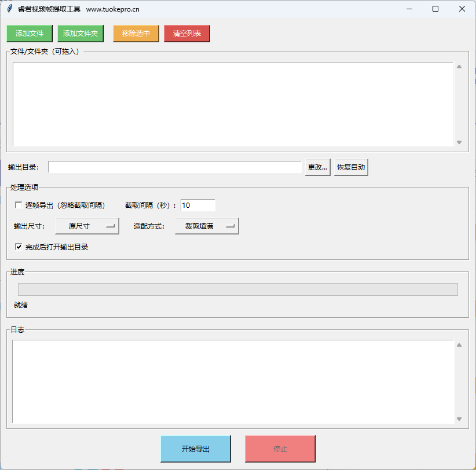Enable the 逐帧导出 checkbox
Screen dimensions: 476x470
[19, 205]
